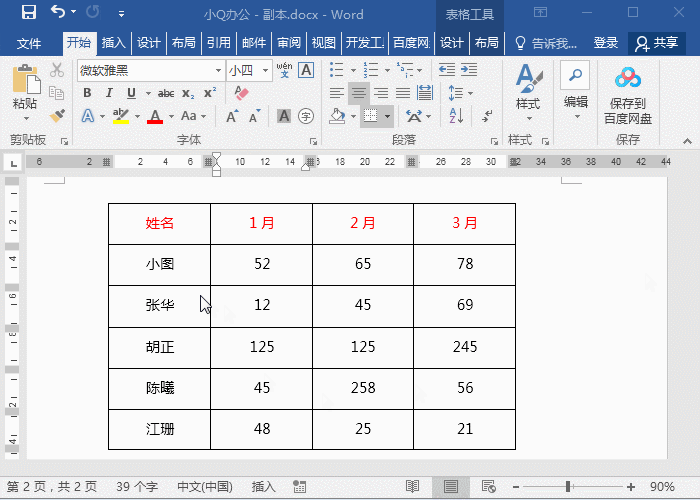Click the ruler tab selector L button
Screen dimensions: 700x500
point(14,163)
